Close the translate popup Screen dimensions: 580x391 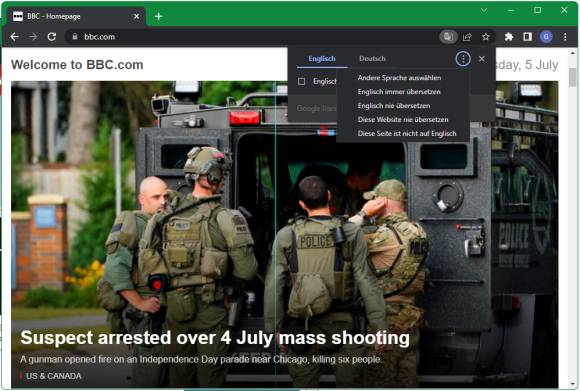pos(482,59)
